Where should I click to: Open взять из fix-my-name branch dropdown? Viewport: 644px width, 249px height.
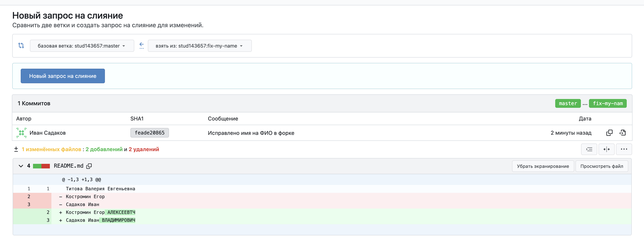(199, 46)
